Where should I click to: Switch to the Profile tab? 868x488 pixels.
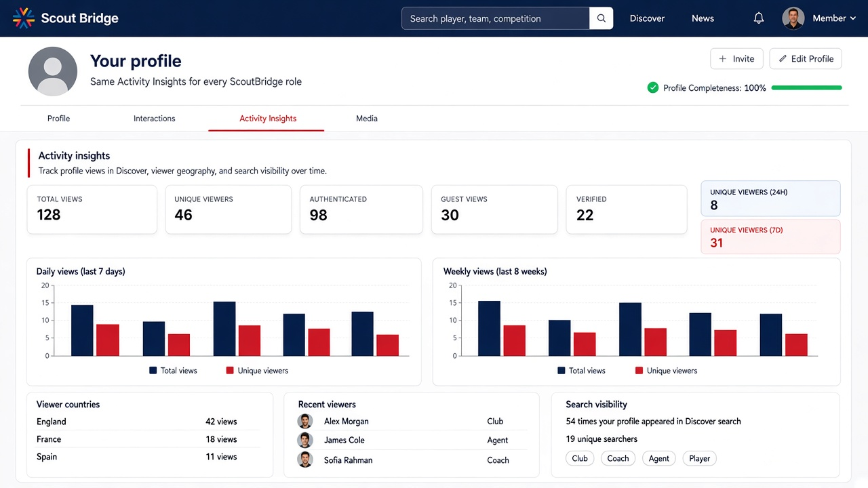[x=58, y=118]
